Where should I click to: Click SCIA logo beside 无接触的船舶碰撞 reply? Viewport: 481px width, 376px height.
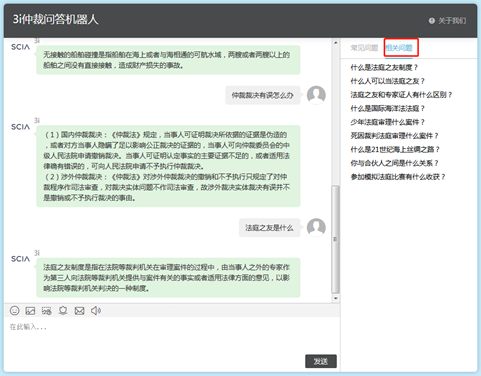tap(20, 47)
